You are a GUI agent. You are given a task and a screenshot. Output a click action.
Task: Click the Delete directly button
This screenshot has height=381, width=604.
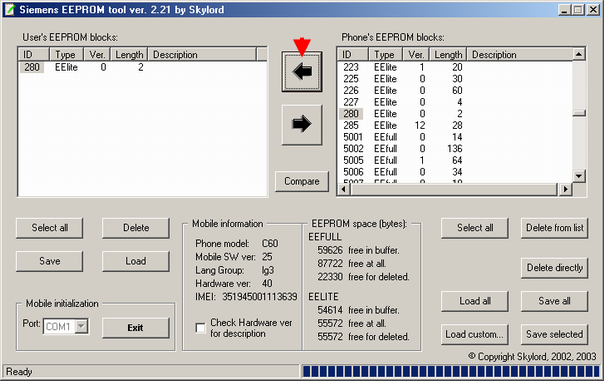554,268
